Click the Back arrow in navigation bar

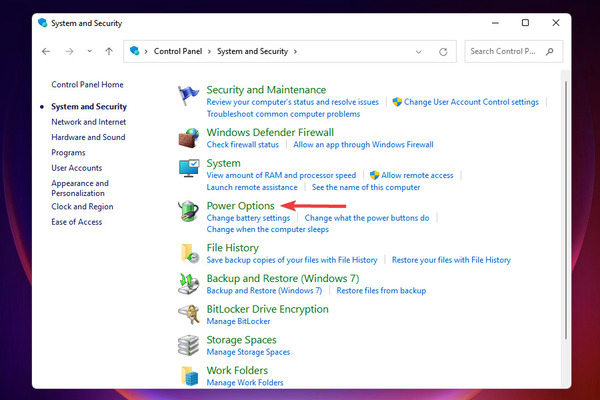(x=46, y=51)
